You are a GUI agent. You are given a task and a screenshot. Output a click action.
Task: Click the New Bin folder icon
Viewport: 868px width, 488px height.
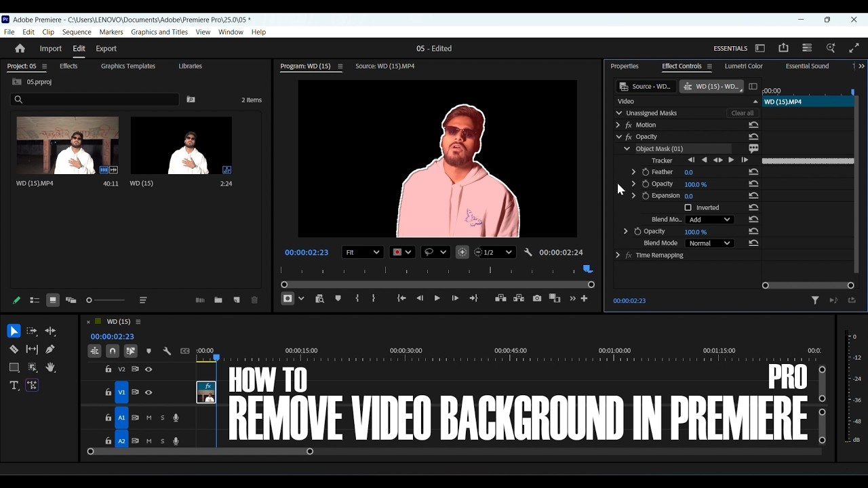click(x=218, y=300)
